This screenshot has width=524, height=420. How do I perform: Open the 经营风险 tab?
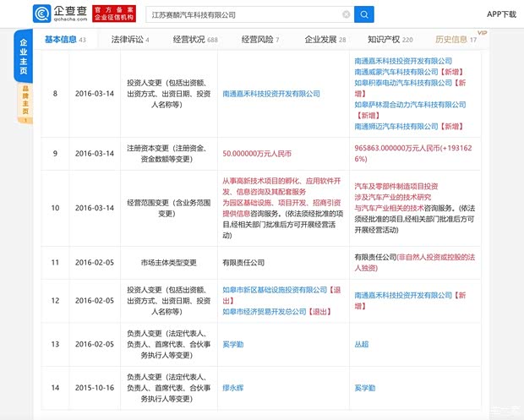(x=259, y=40)
